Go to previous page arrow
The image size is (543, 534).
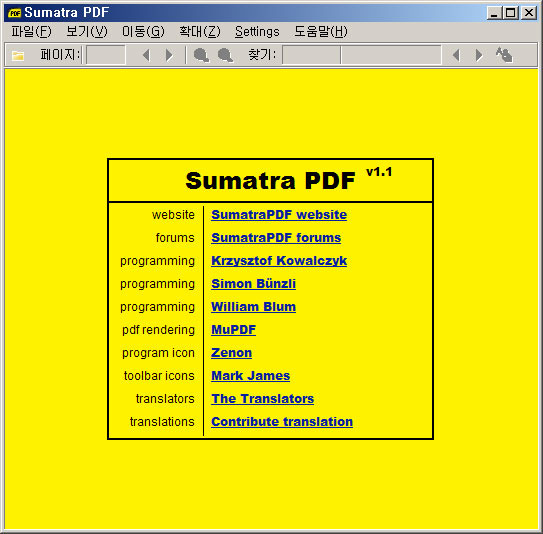coord(146,55)
